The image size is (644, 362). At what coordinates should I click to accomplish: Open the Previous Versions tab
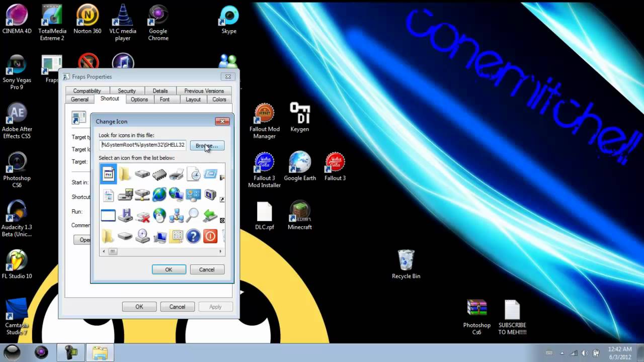tap(204, 91)
